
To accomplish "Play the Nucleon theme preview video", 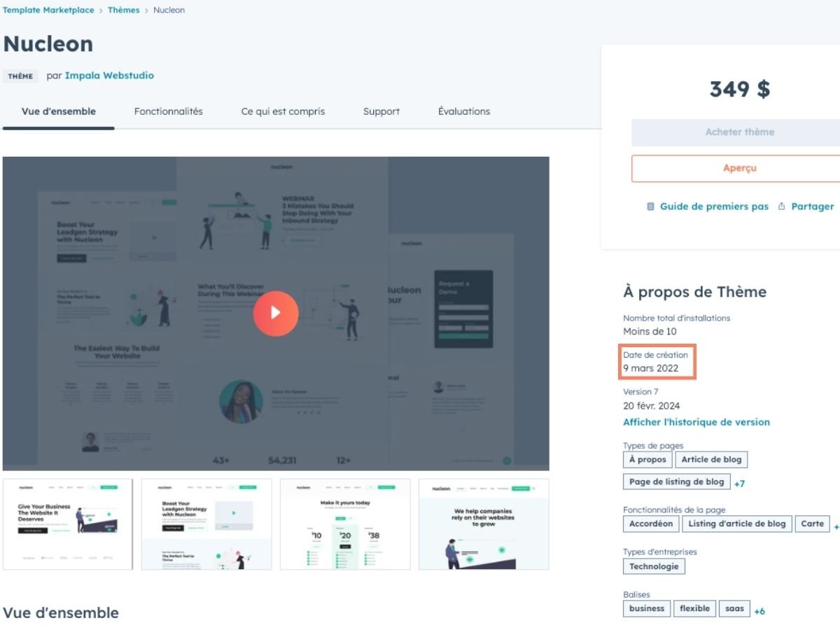I will point(276,313).
